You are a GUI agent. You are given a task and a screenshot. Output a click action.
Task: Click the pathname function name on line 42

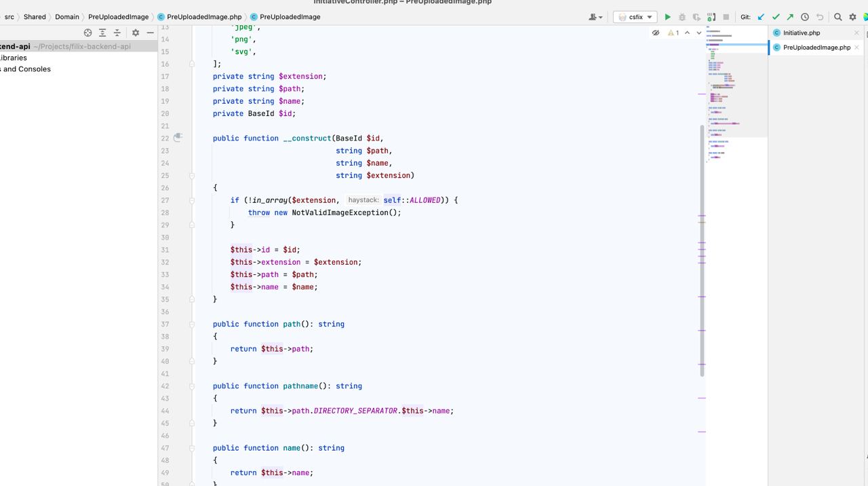300,386
